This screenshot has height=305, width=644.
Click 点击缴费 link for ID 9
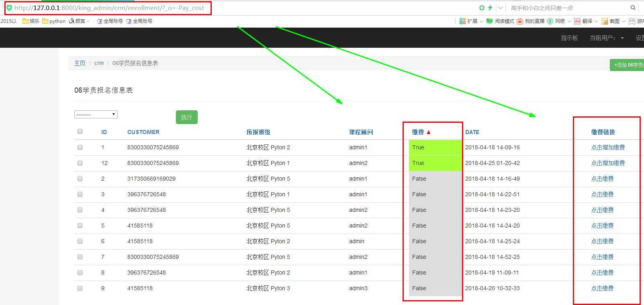pos(602,288)
